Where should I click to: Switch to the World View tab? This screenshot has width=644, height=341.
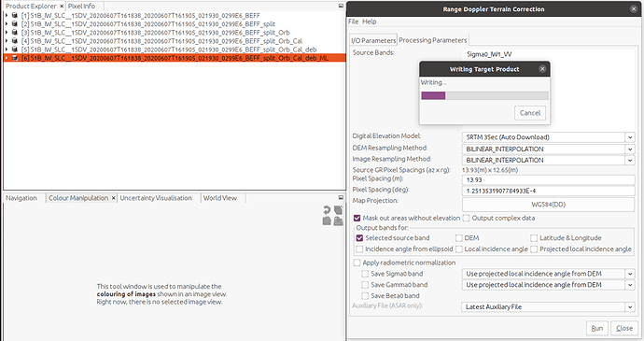pos(220,198)
